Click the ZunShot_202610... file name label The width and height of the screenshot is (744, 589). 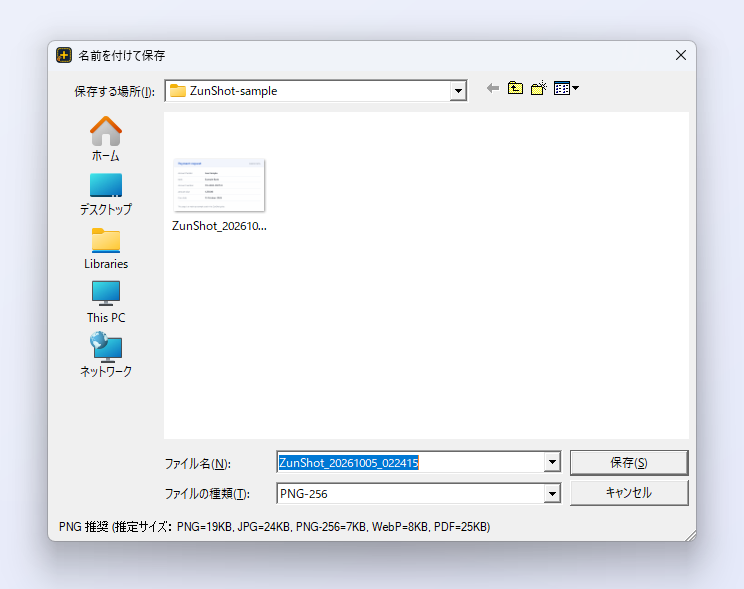[x=219, y=226]
